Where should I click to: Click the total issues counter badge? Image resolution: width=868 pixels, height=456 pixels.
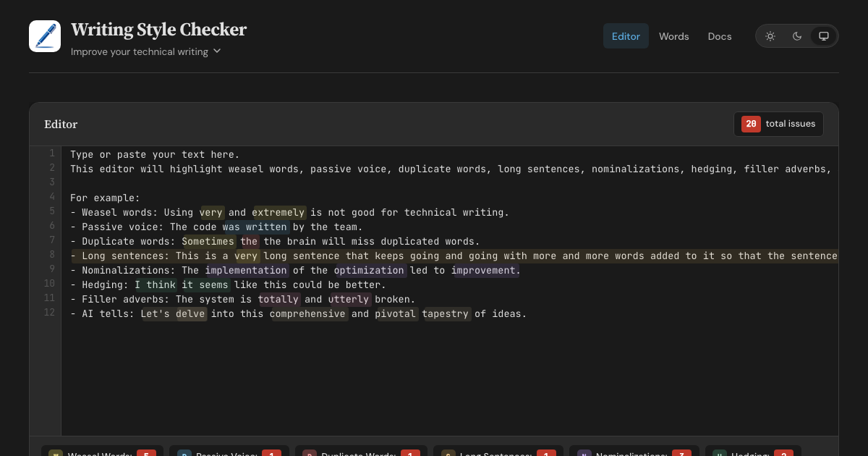point(778,124)
